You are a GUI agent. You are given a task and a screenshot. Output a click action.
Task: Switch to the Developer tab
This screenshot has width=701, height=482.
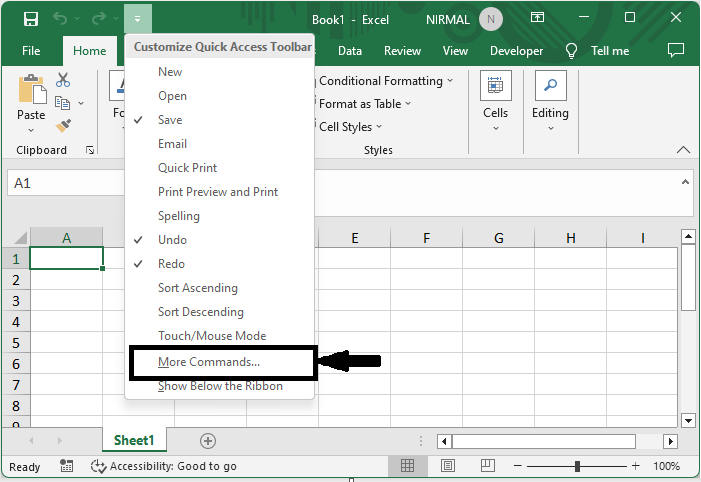(x=517, y=51)
